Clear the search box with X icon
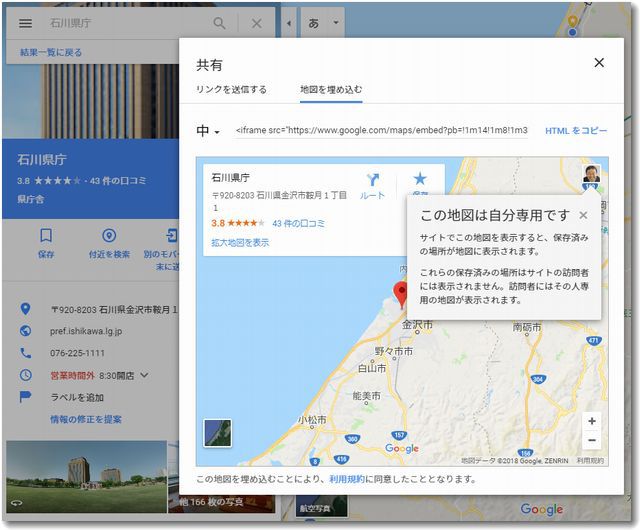 tap(257, 23)
